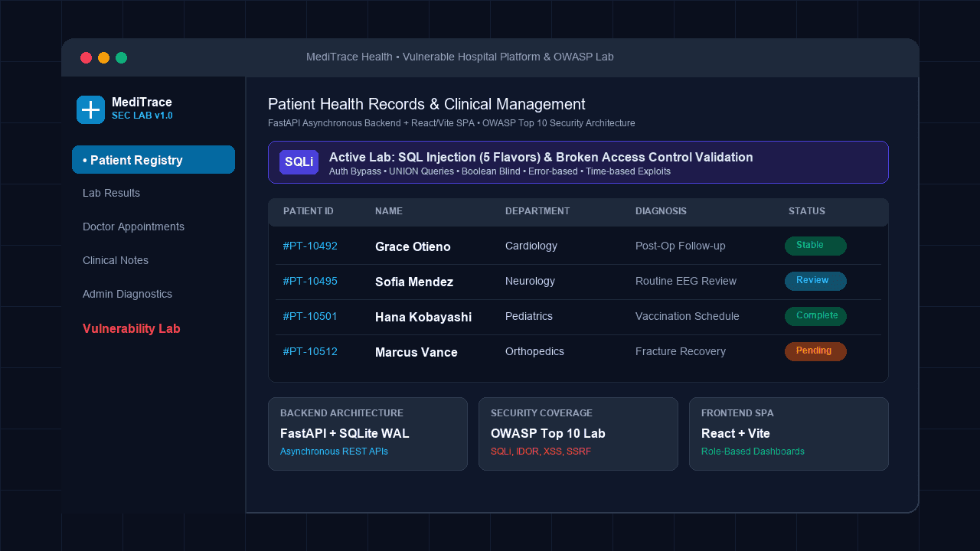The image size is (980, 551).
Task: Click the purple SQLi lab badge
Action: pos(299,162)
